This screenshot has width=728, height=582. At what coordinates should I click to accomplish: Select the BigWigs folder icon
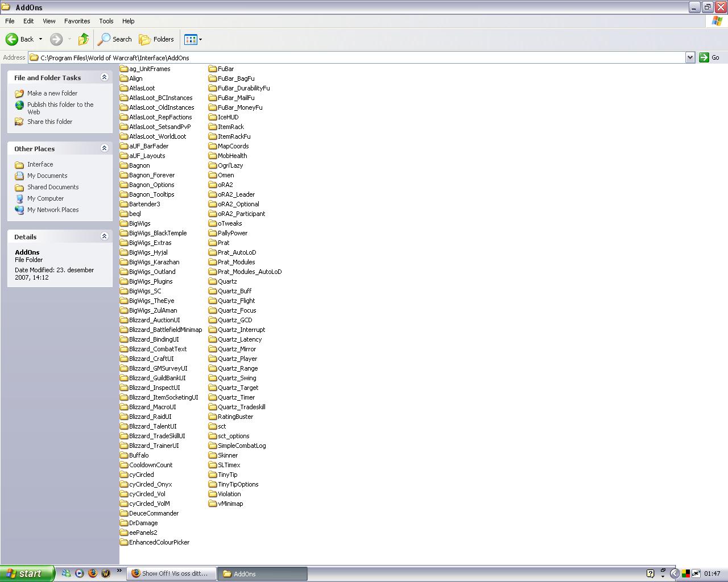pyautogui.click(x=124, y=223)
